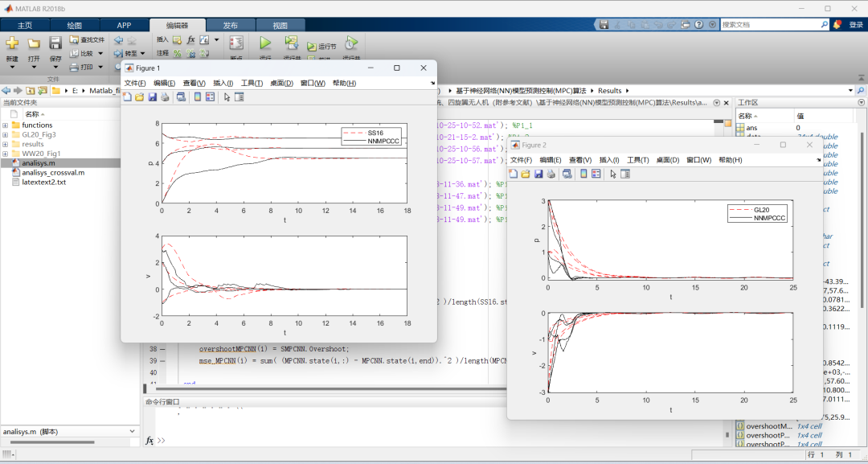Screen dimensions: 868x464
Task: Click Insert Legend icon in Figure 2 toolbar
Action: point(596,174)
